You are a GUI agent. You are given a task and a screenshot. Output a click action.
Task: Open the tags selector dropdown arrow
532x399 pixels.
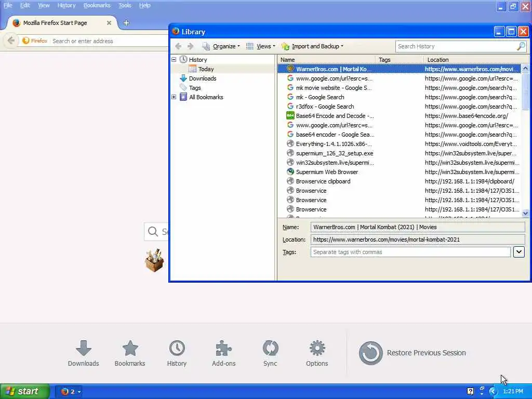click(519, 252)
